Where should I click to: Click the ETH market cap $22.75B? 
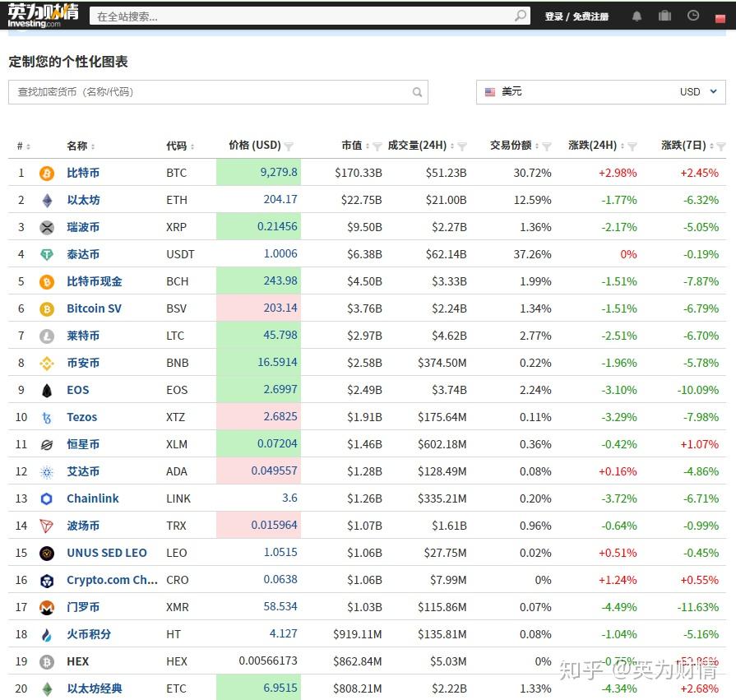[362, 200]
